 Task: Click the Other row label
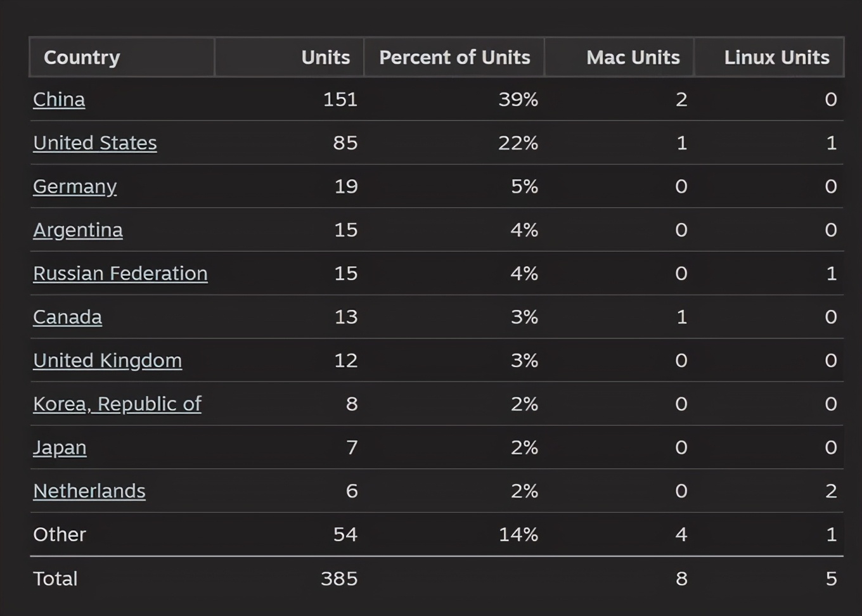pos(60,535)
